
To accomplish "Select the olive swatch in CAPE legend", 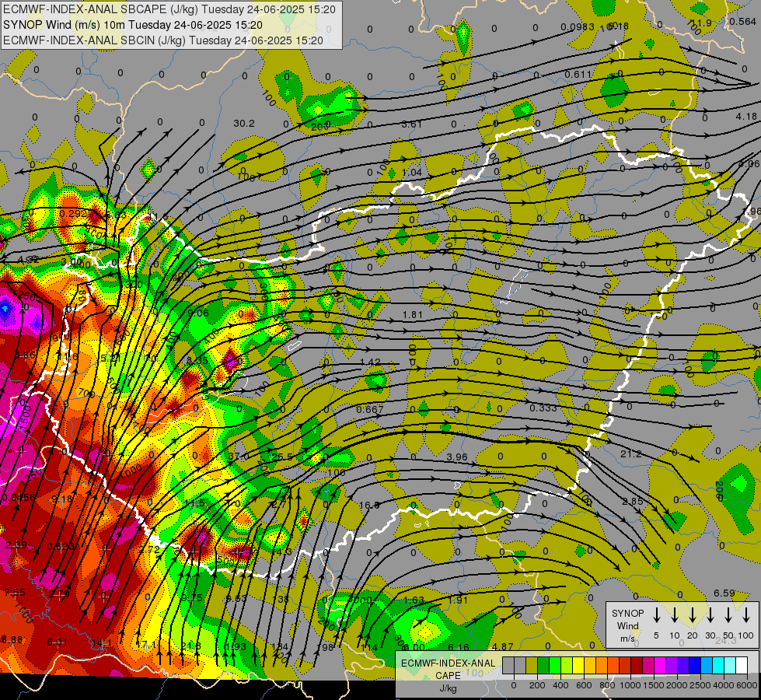I will (x=532, y=665).
